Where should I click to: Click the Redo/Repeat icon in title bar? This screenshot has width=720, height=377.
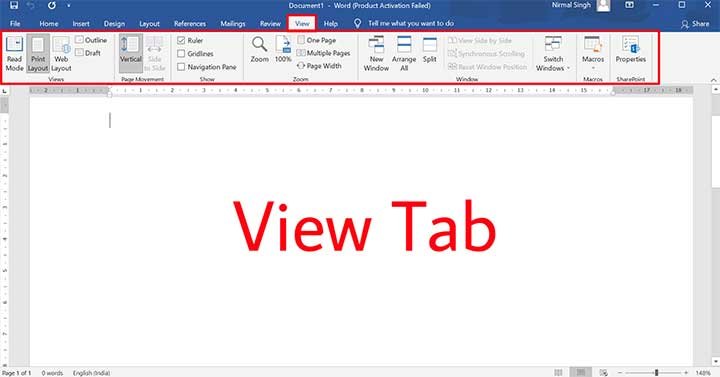[51, 6]
